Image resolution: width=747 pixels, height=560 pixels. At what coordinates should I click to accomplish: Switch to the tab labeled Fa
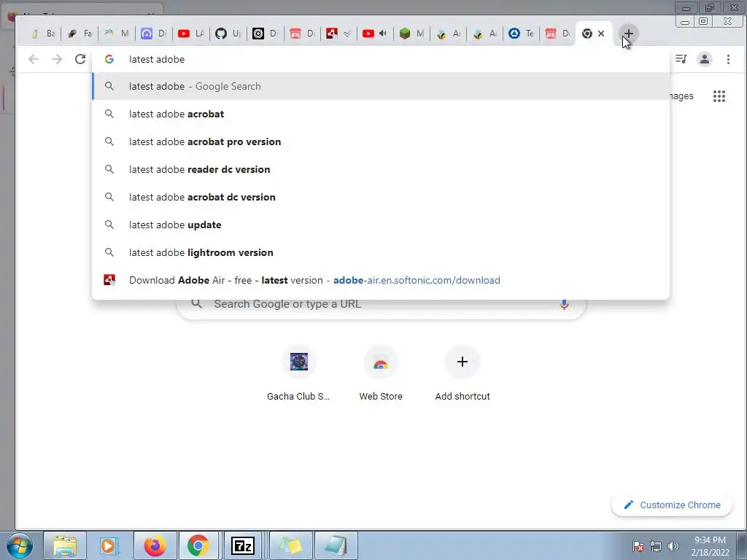click(80, 34)
